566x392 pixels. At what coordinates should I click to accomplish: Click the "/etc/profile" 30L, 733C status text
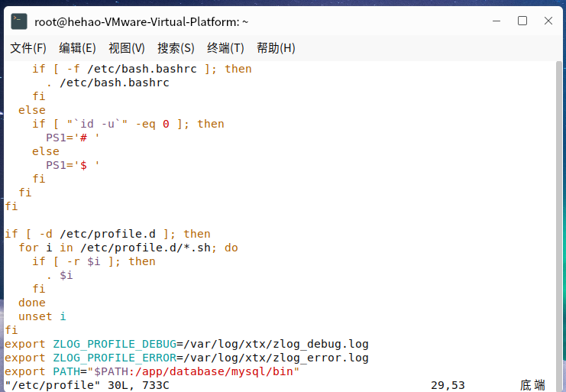(x=87, y=385)
